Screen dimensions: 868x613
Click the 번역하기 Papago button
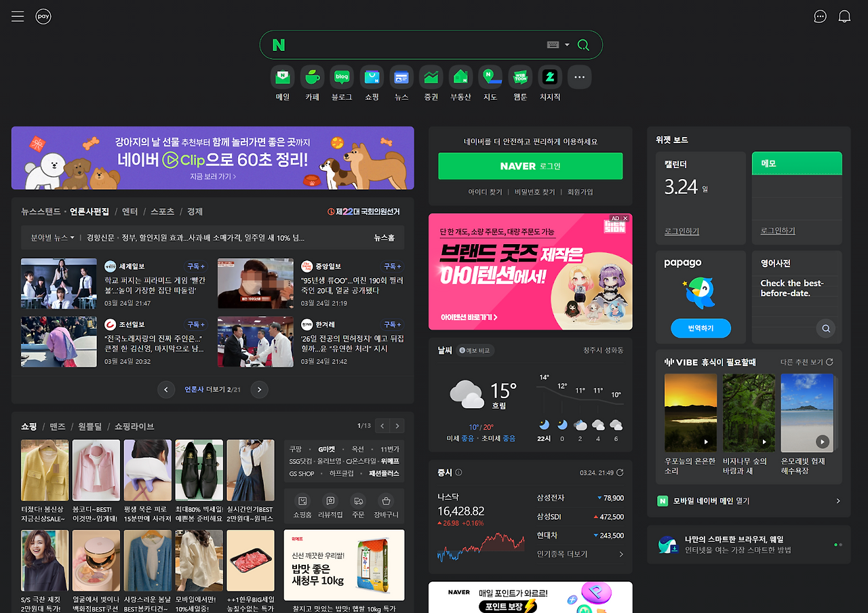701,328
